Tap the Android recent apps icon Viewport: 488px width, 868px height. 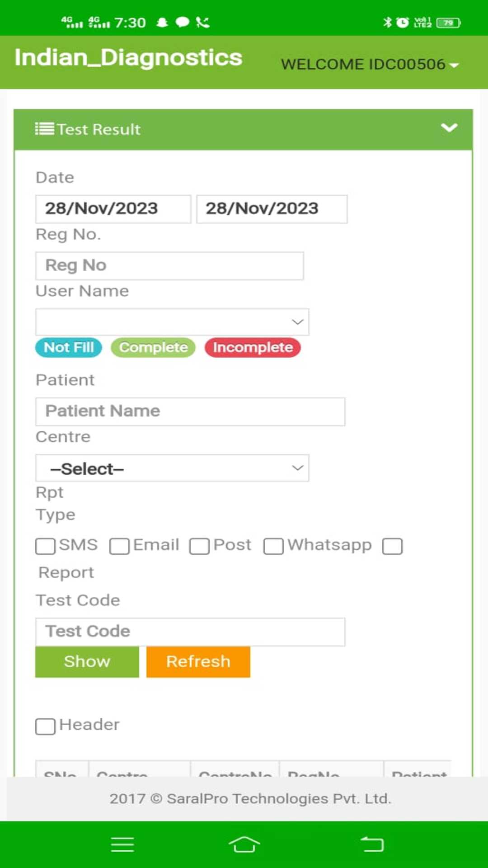pyautogui.click(x=122, y=844)
